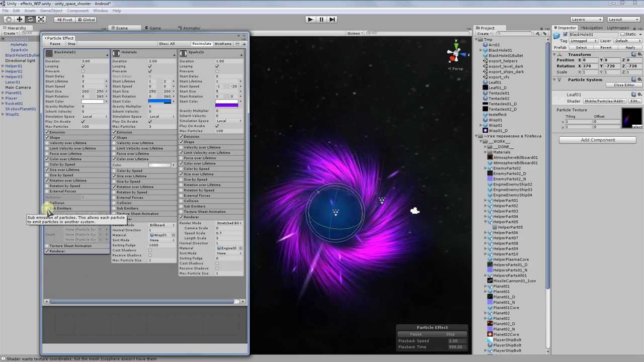Open the Component menu

coord(77,11)
